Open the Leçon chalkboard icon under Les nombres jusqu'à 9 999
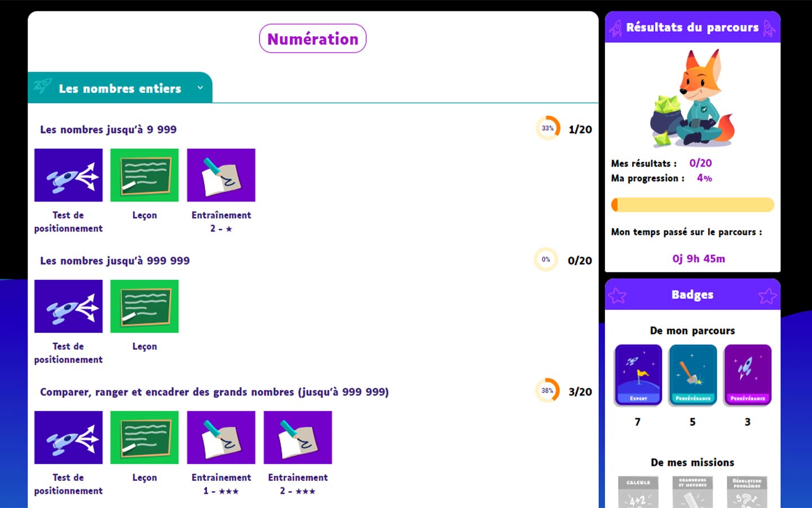Image resolution: width=812 pixels, height=508 pixels. coord(144,175)
